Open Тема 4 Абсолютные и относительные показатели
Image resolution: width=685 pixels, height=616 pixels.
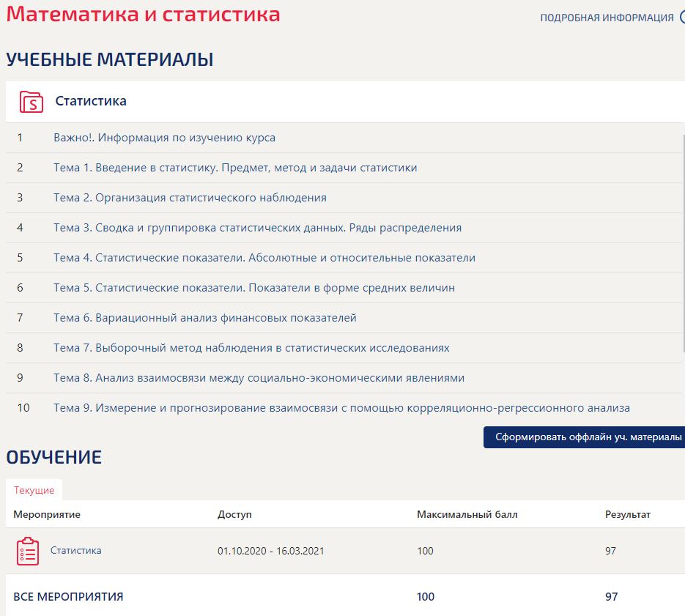pos(264,258)
